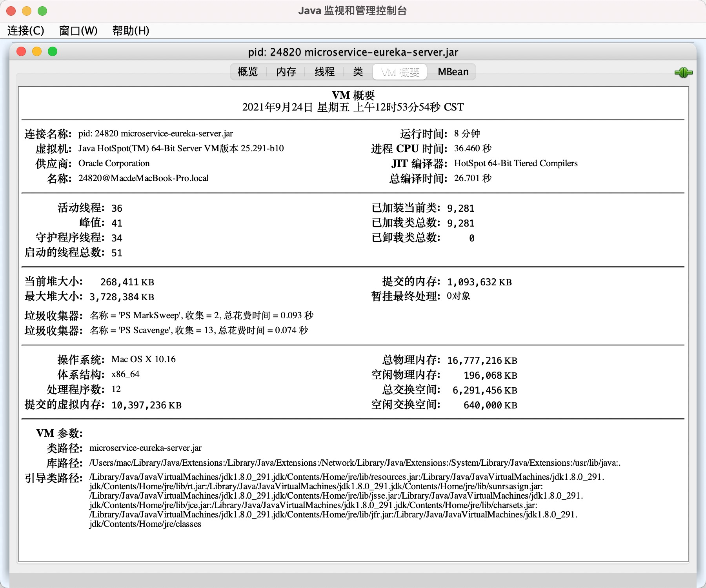This screenshot has width=706, height=588.
Task: Click the 总交换空间 value 6,291,456 KB
Action: tap(485, 390)
